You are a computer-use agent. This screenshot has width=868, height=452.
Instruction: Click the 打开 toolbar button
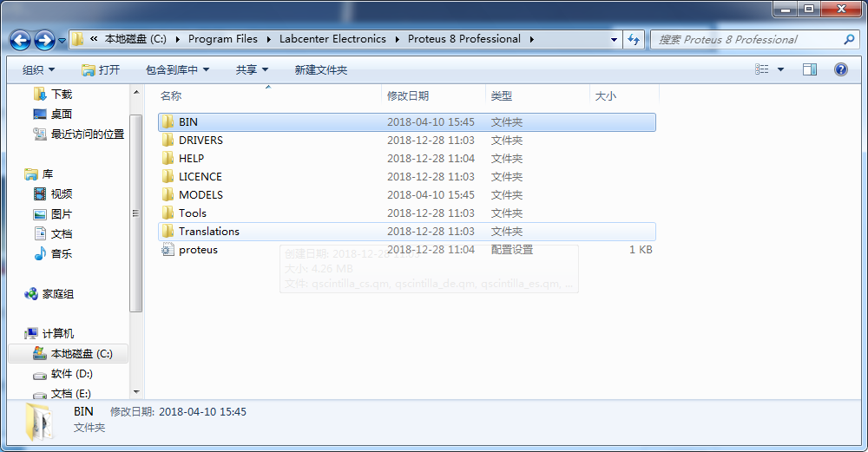coord(101,69)
